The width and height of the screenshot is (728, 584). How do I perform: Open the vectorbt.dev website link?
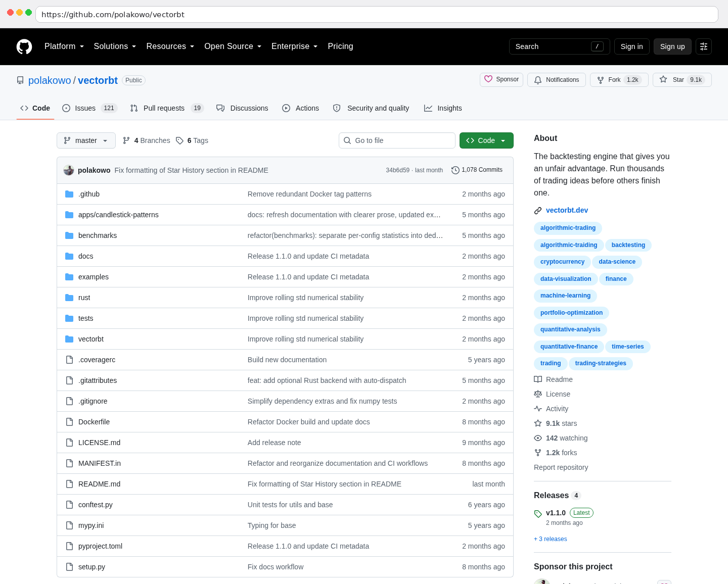click(567, 210)
